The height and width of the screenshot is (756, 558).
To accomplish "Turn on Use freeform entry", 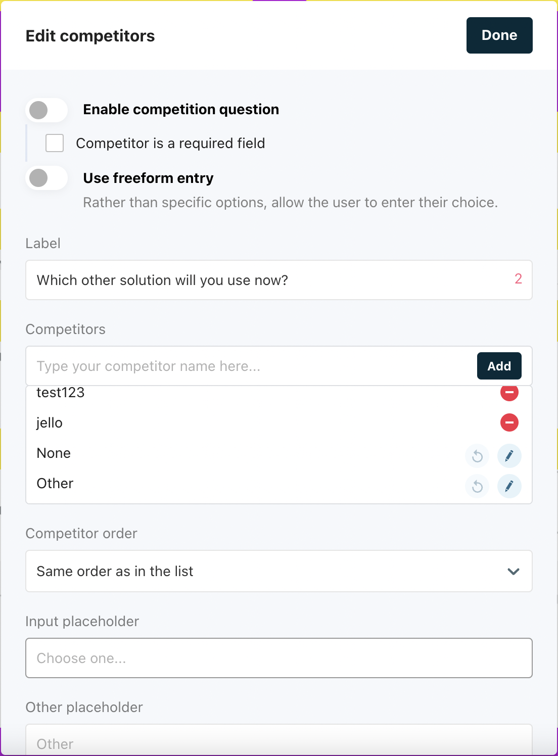I will pyautogui.click(x=47, y=178).
